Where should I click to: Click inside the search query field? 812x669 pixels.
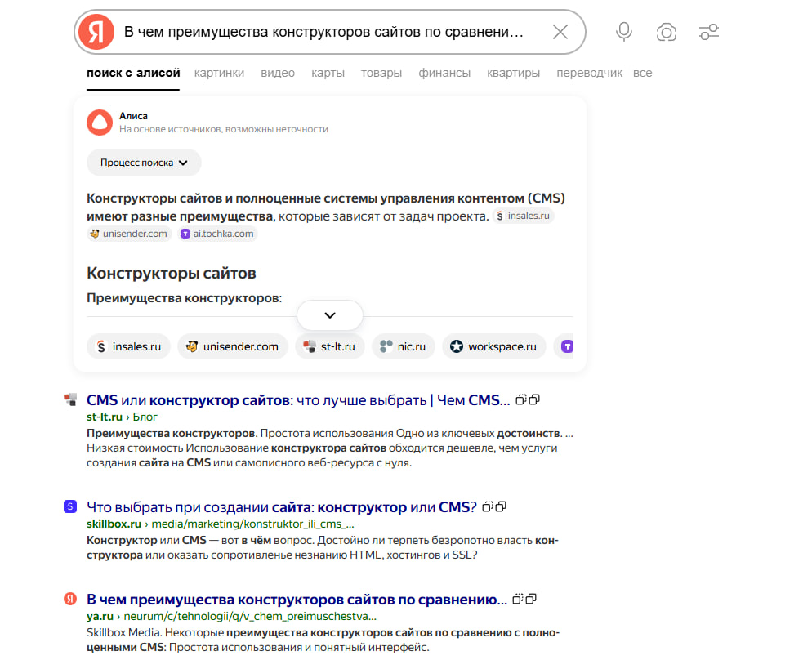pyautogui.click(x=323, y=32)
